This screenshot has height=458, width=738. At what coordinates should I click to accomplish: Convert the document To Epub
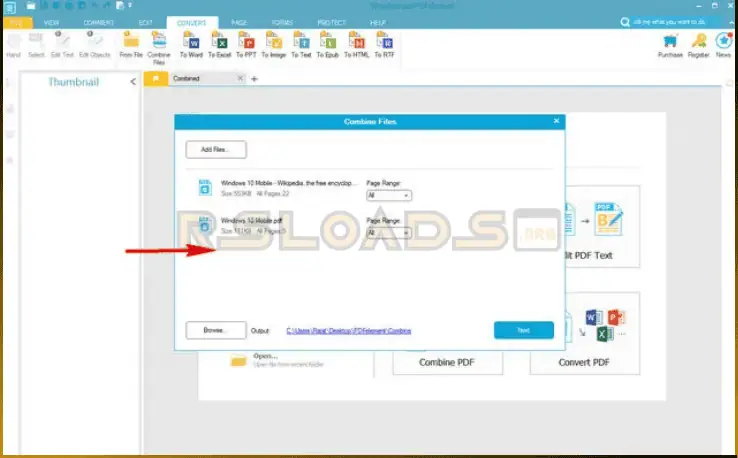(x=328, y=46)
